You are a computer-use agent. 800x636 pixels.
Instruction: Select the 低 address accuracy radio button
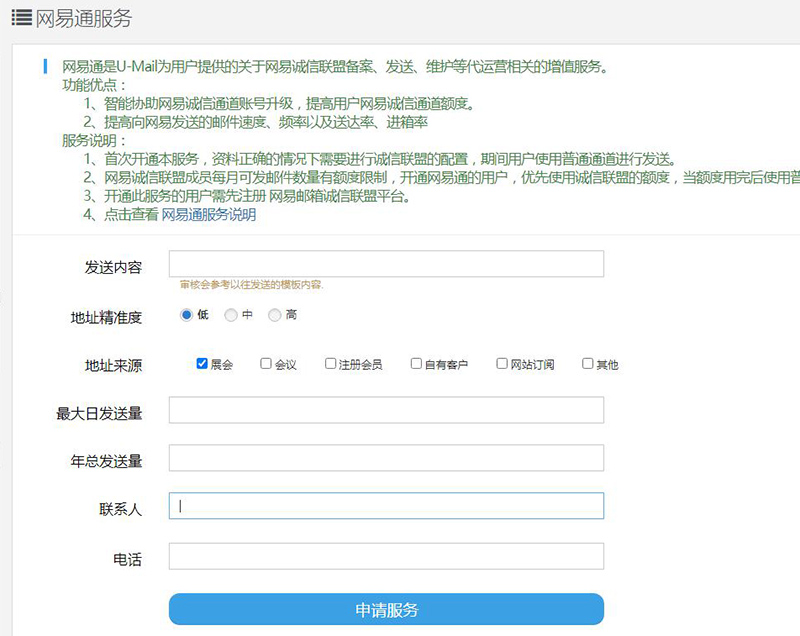pos(186,315)
